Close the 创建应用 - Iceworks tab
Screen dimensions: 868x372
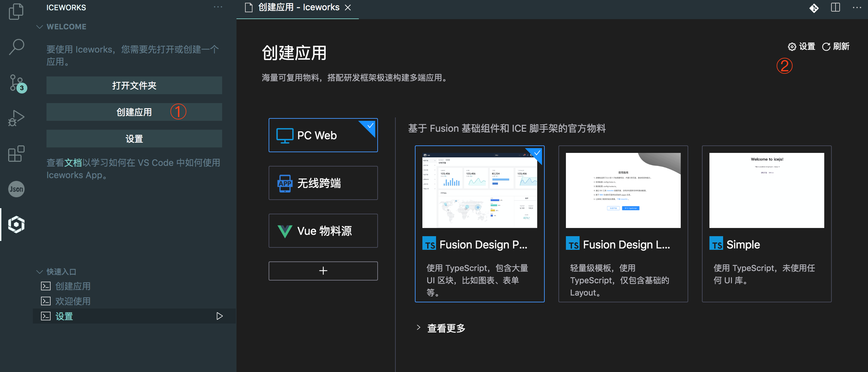pos(348,8)
